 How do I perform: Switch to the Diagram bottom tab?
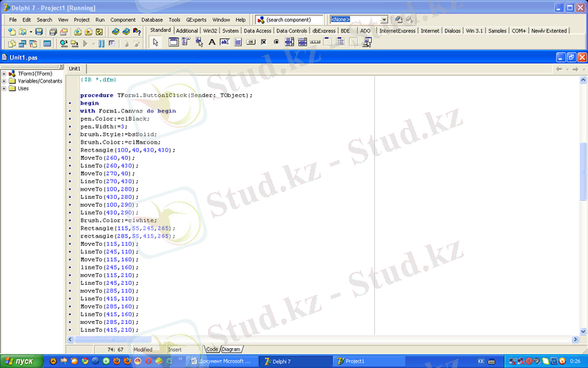[231, 349]
